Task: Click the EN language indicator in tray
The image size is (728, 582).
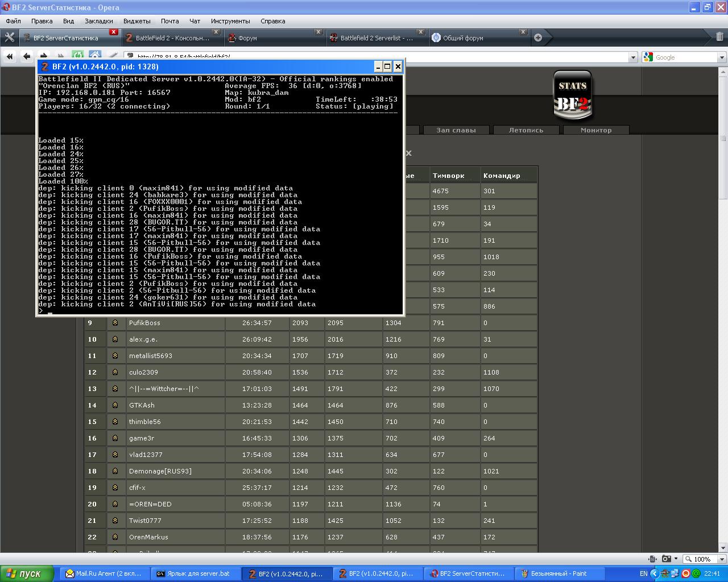Action: [x=643, y=573]
